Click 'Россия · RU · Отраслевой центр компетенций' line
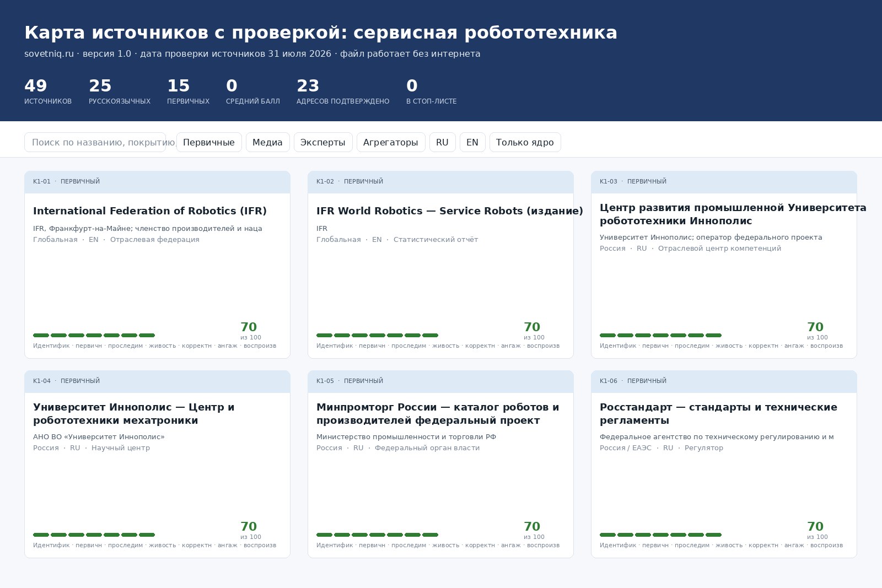This screenshot has width=882, height=588. point(691,249)
